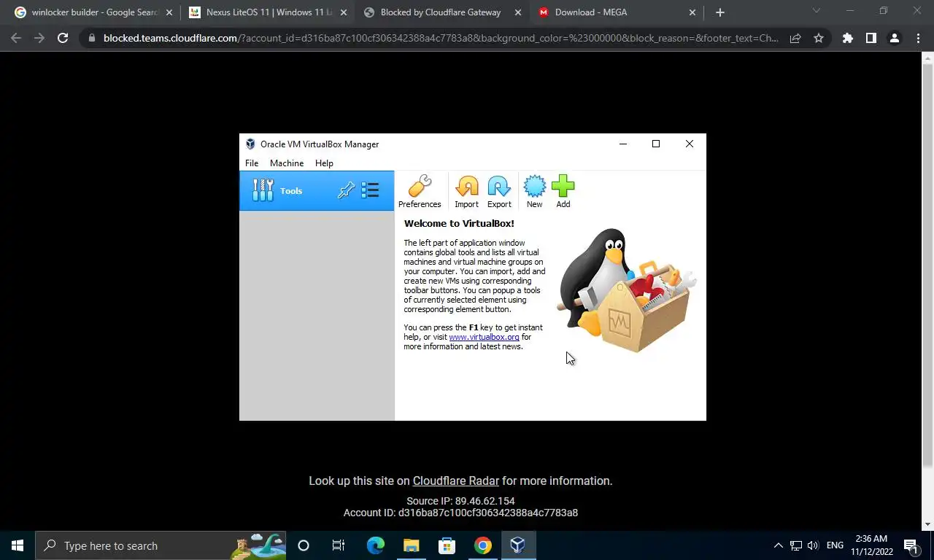Image resolution: width=934 pixels, height=560 pixels.
Task: Click VirtualBox icon on taskbar
Action: (x=518, y=545)
